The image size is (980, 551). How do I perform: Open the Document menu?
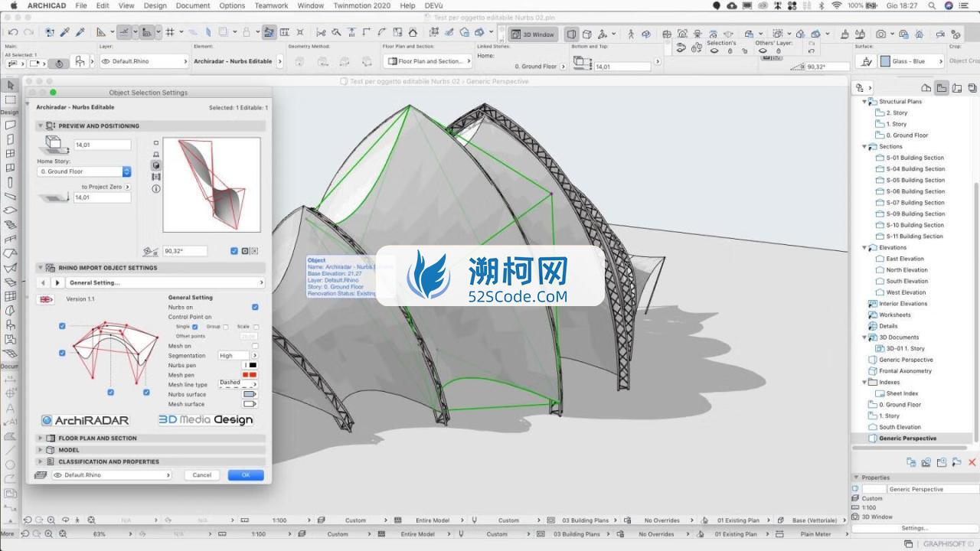click(x=193, y=5)
